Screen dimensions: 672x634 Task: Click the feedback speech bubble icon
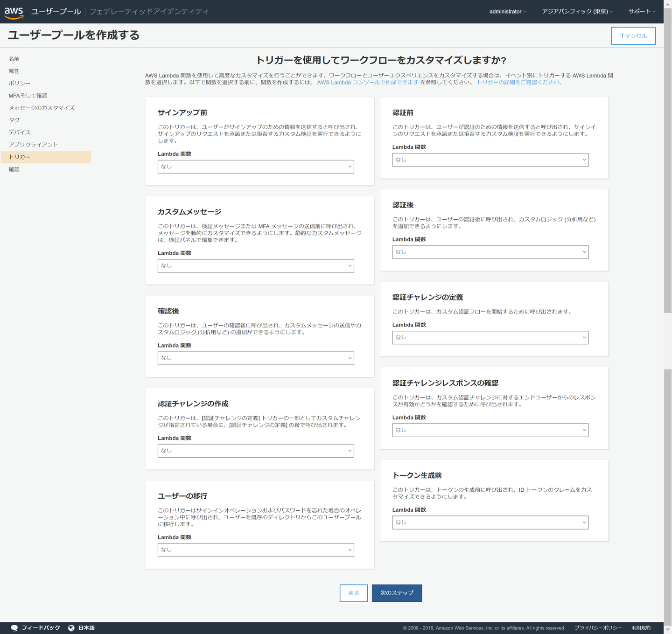coord(14,628)
